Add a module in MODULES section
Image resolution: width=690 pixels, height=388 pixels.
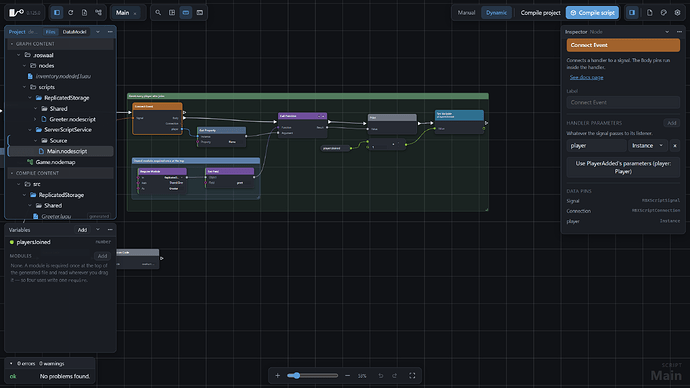point(102,256)
